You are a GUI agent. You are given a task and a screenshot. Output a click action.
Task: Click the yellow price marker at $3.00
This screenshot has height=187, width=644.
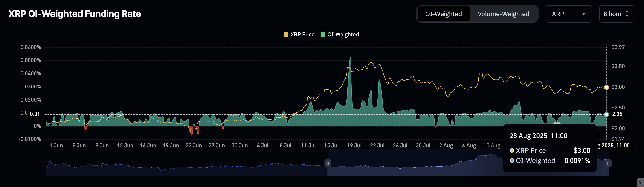pos(606,87)
